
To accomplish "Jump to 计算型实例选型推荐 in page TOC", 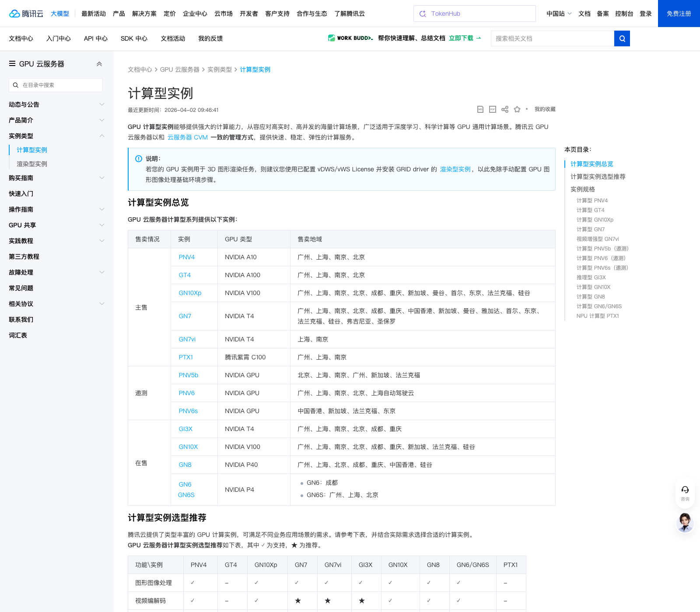I will pos(598,177).
